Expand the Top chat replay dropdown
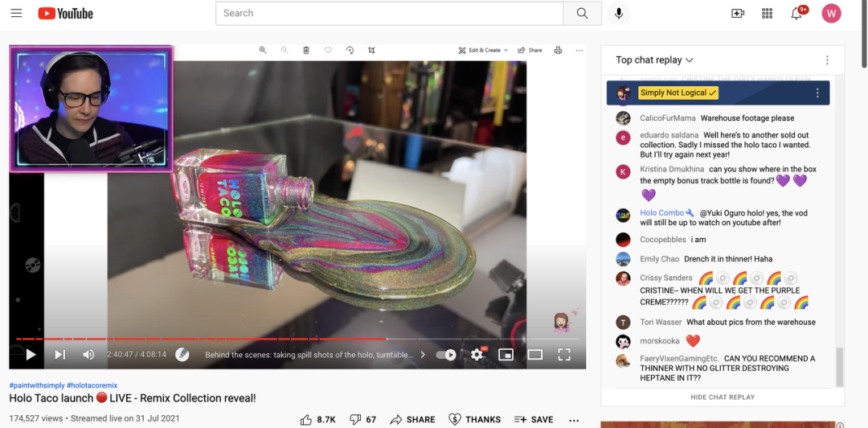 tap(654, 60)
